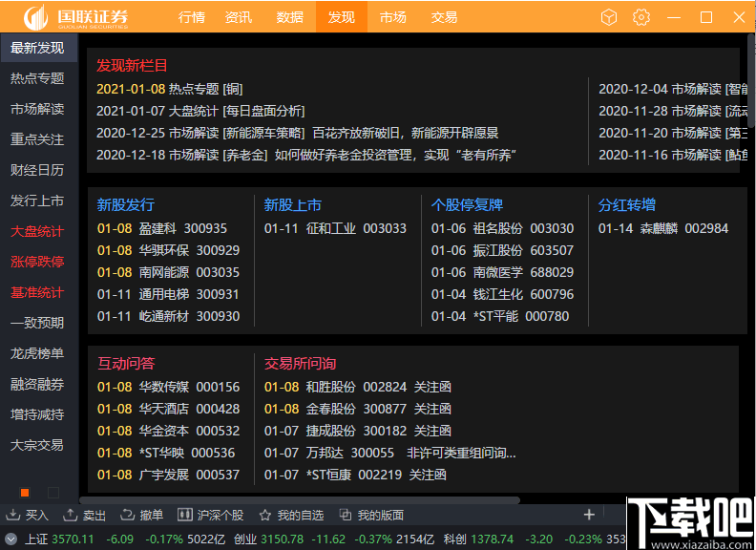The width and height of the screenshot is (756, 550).
Task: Open the 新股发行 section heading
Action: (x=126, y=205)
